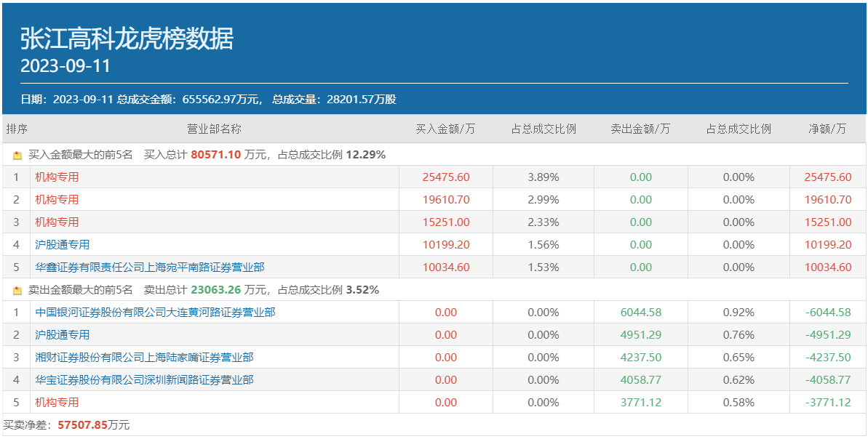
Task: Click the 卖出金额/万 column header
Action: click(x=640, y=129)
